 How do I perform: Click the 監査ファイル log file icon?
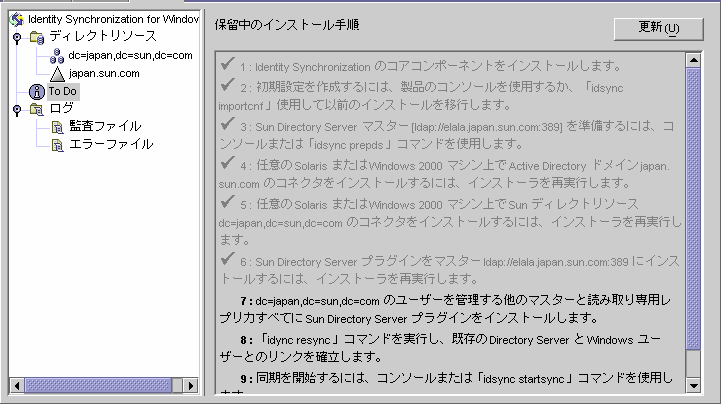57,127
